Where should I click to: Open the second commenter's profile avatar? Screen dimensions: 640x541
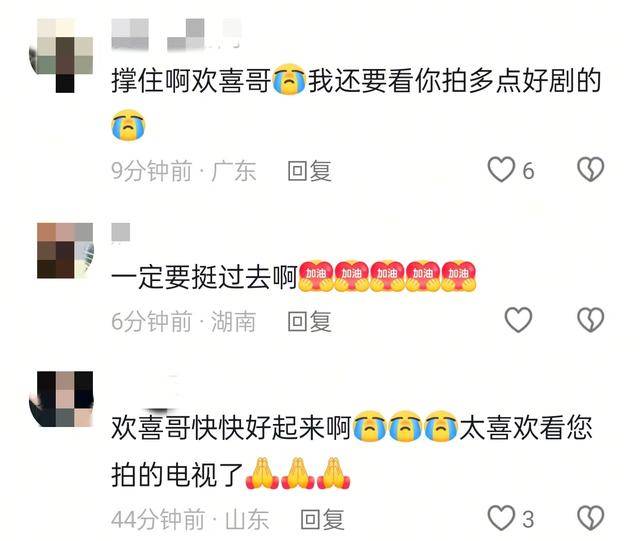(x=65, y=251)
